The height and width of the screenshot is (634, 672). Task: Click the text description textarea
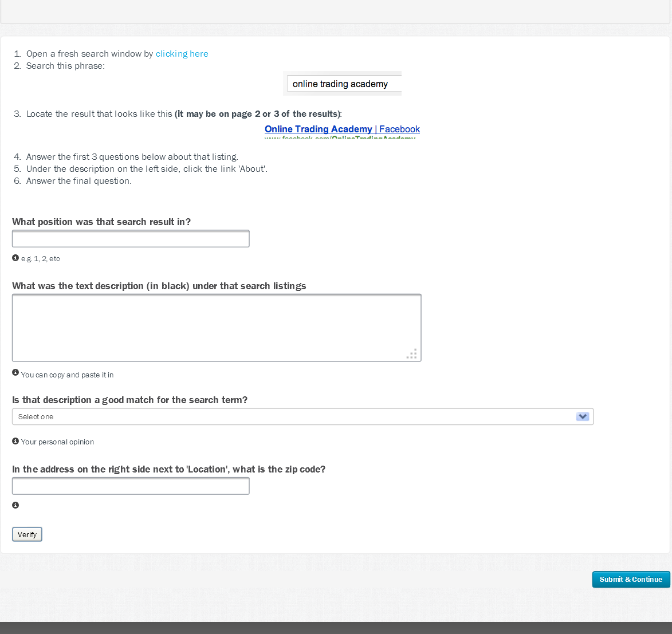(217, 328)
